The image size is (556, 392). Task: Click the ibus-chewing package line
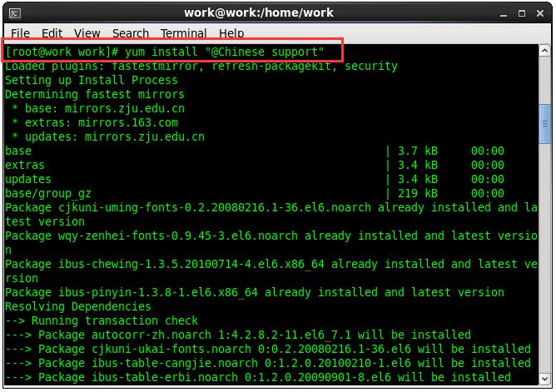[271, 271]
